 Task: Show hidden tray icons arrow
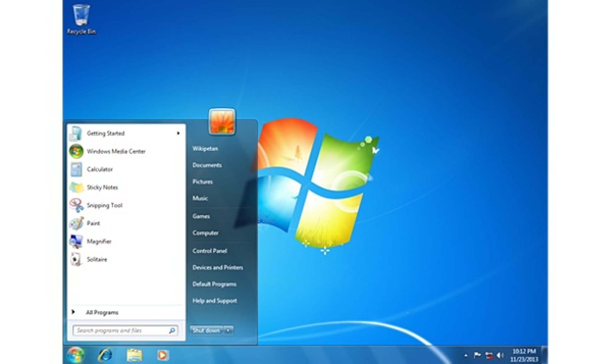[x=466, y=355]
